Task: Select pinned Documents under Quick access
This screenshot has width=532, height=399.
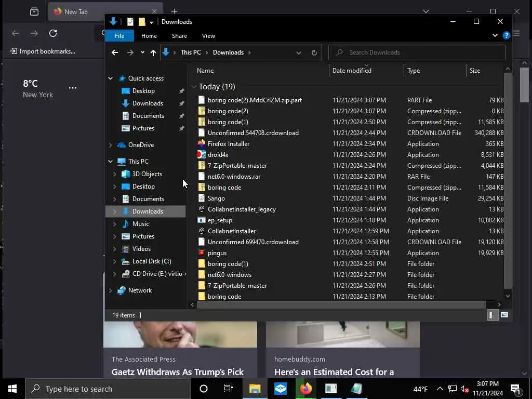Action: coord(148,116)
